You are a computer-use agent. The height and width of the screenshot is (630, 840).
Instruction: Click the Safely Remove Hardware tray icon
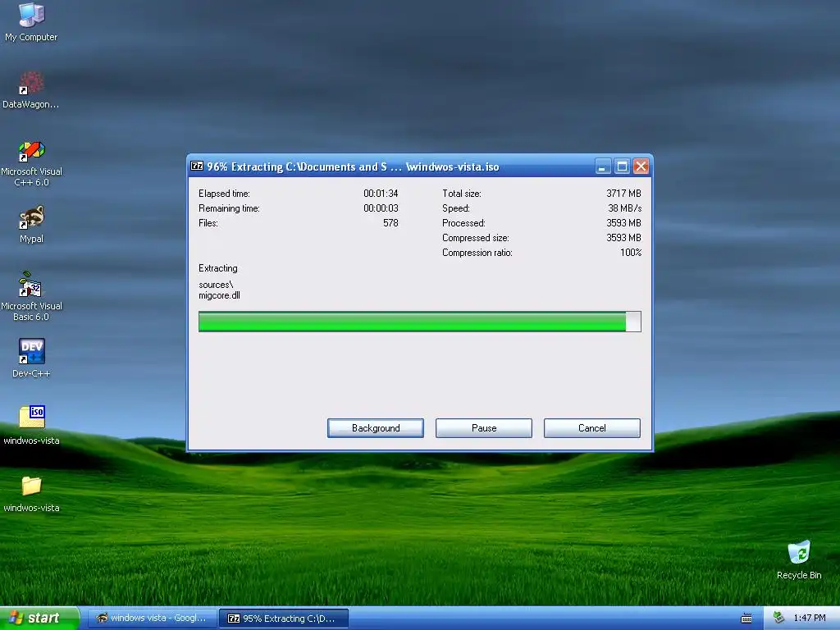[779, 618]
